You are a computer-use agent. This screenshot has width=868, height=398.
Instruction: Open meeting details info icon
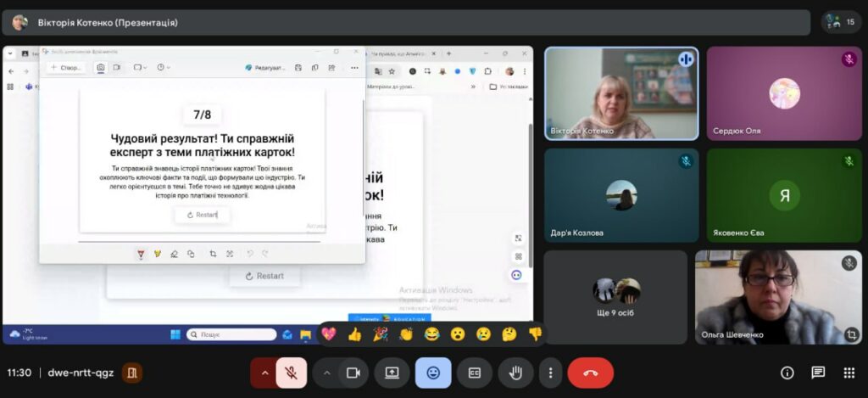point(787,373)
